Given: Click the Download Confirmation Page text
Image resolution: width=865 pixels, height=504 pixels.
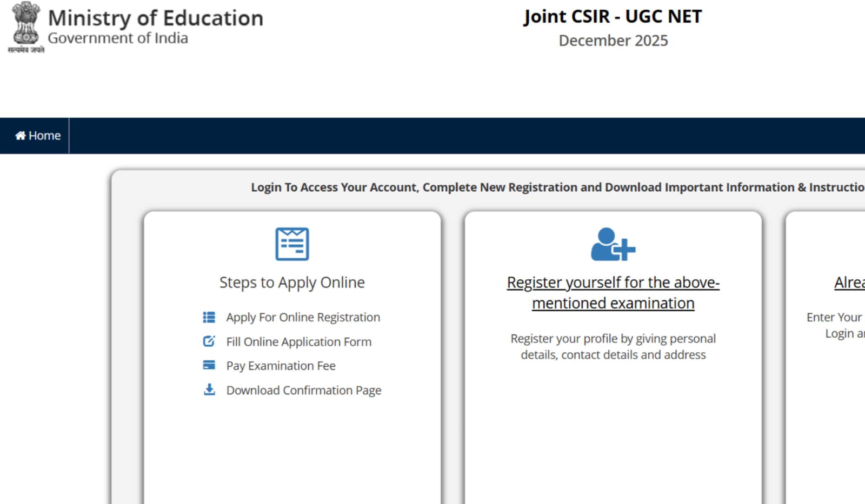Looking at the screenshot, I should click(x=304, y=390).
